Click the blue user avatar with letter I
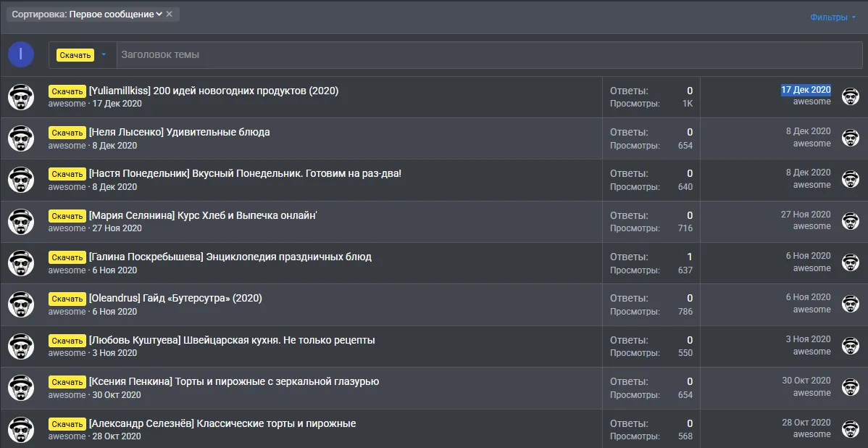 click(21, 54)
